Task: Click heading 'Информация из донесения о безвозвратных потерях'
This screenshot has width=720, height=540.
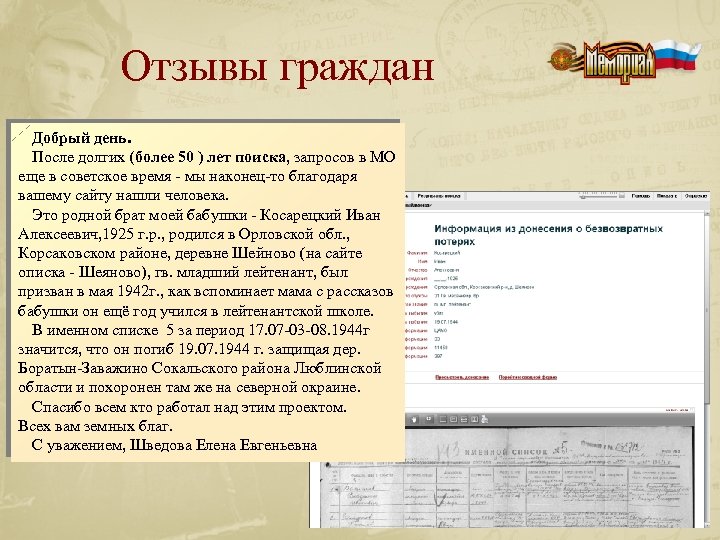Action: [x=548, y=235]
